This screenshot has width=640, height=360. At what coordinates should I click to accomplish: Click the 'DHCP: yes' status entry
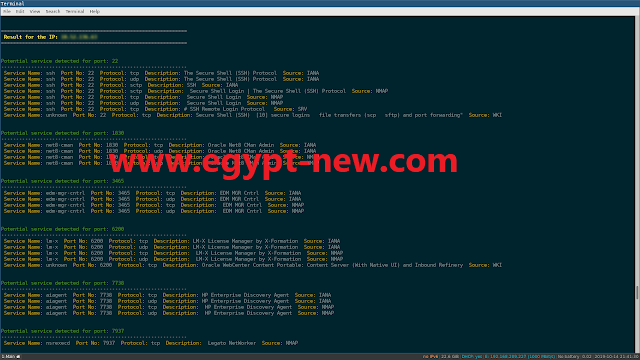click(471, 357)
